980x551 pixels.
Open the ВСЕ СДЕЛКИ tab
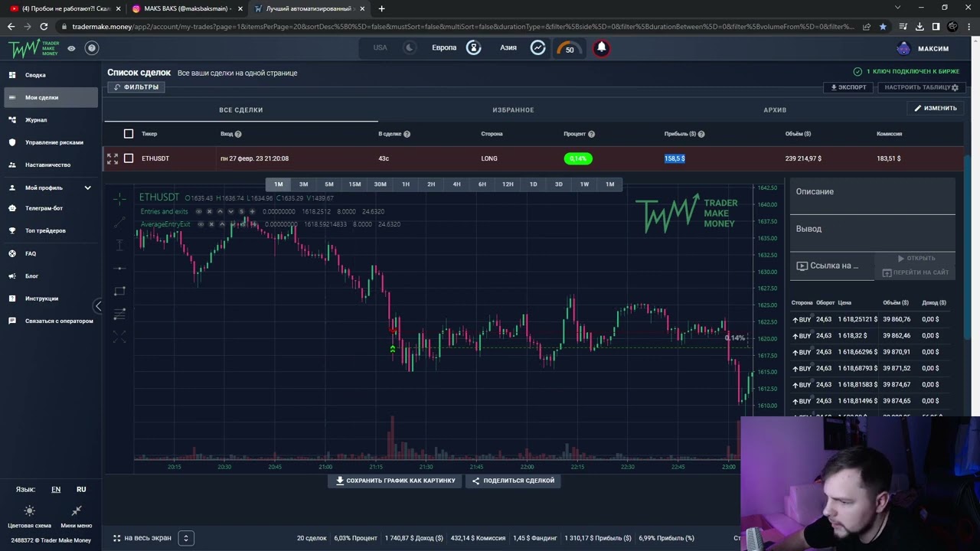coord(241,110)
